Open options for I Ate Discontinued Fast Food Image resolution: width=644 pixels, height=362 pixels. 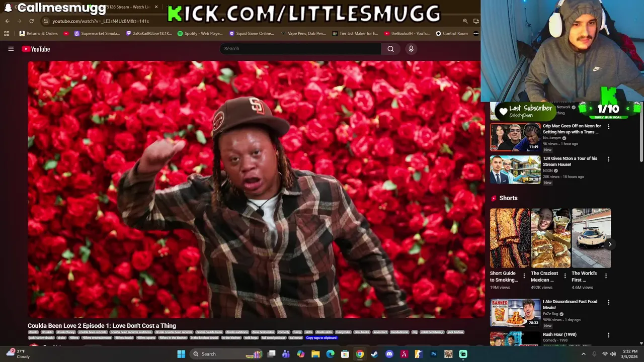(x=608, y=302)
